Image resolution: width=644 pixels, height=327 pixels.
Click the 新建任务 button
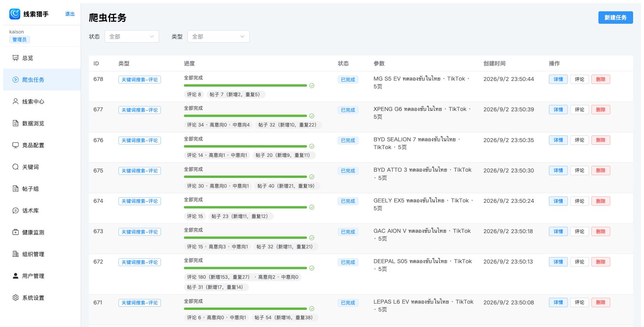point(616,18)
